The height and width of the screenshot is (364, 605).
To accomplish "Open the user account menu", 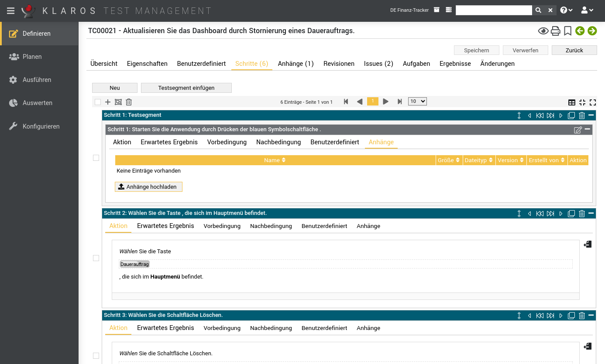I will pos(587,10).
